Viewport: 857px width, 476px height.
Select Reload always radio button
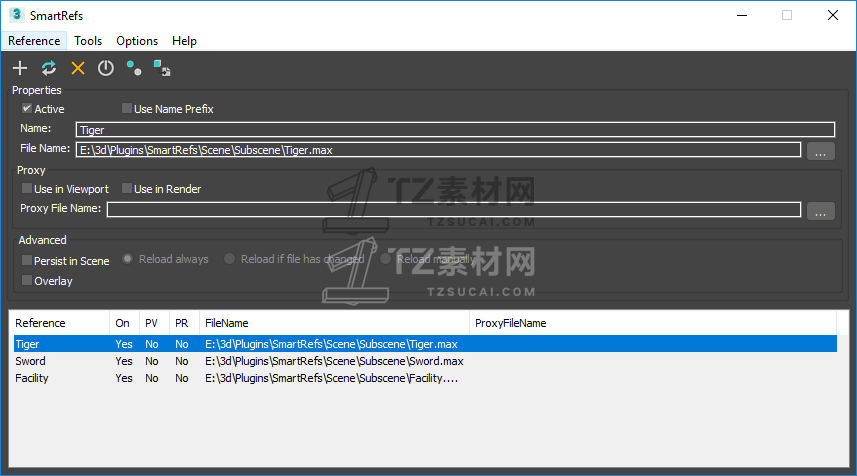[127, 258]
